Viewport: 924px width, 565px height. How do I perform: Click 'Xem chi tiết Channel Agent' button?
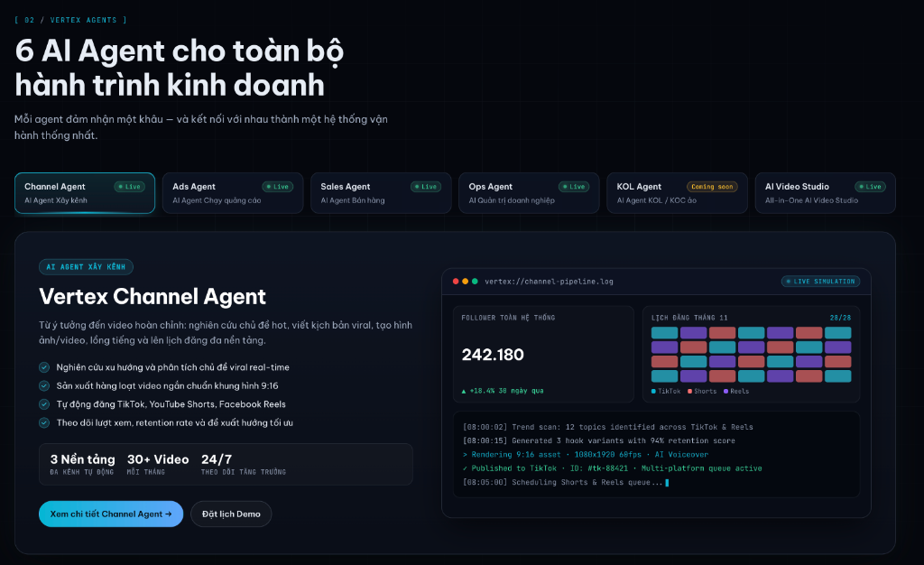[111, 514]
